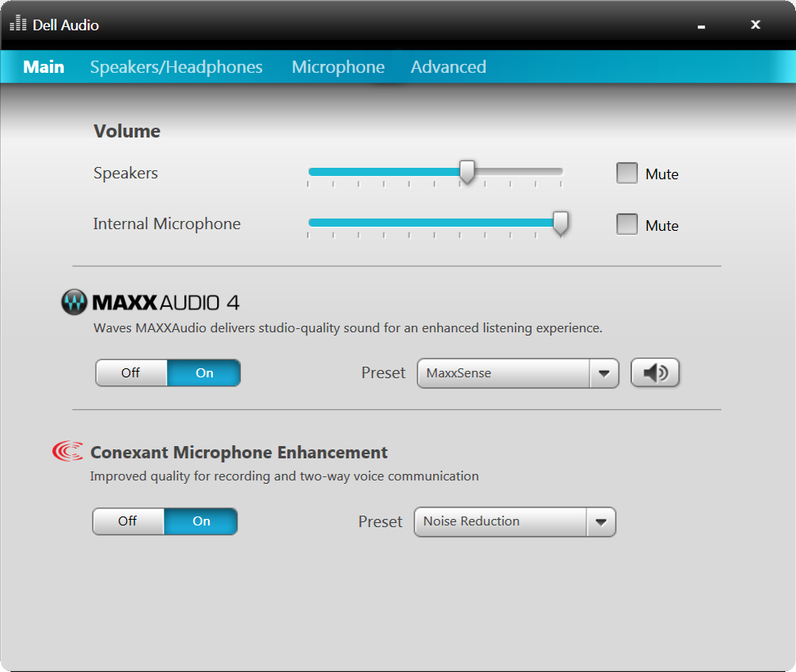796x672 pixels.
Task: Click the Improved quality for recording description
Action: tap(284, 476)
